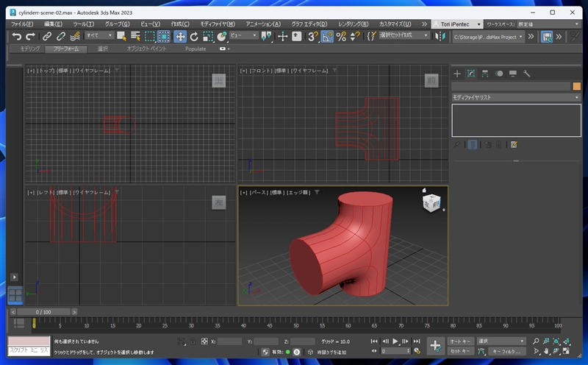588x365 pixels.
Task: Toggle the Percent Snap button
Action: click(x=341, y=36)
